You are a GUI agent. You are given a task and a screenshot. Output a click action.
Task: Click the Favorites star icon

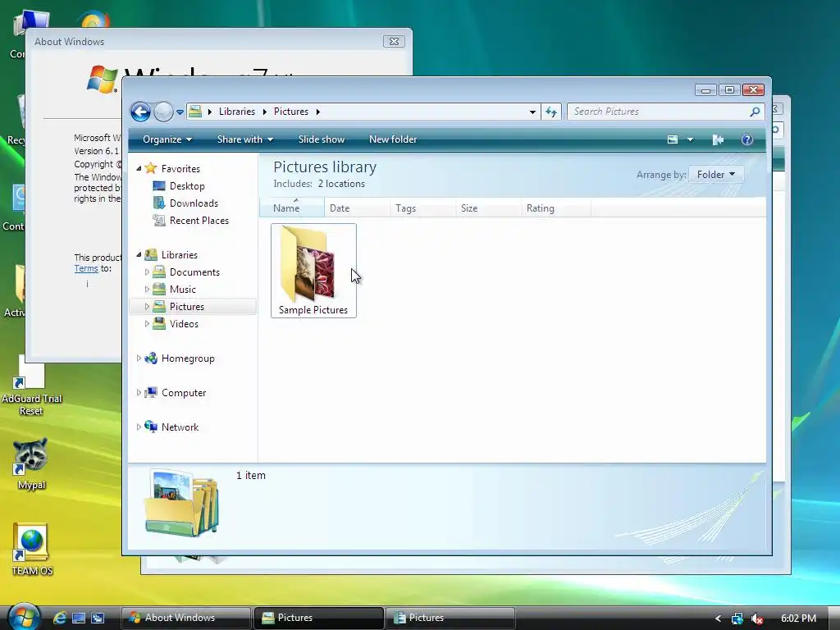[151, 168]
